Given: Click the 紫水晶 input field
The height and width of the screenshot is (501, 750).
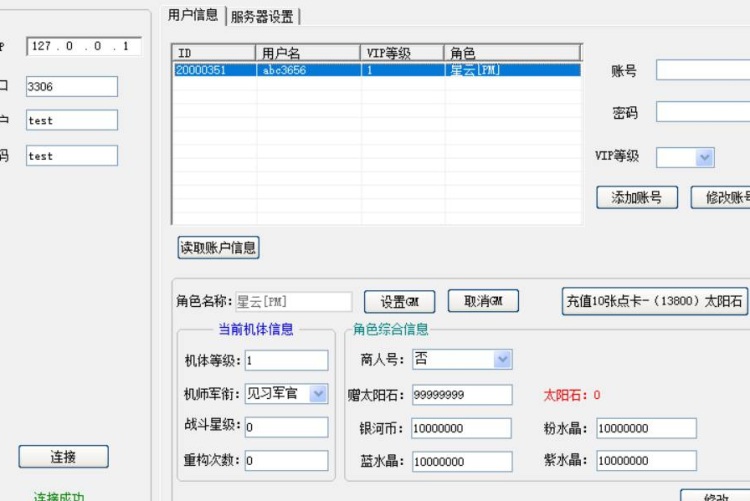Looking at the screenshot, I should 646,461.
